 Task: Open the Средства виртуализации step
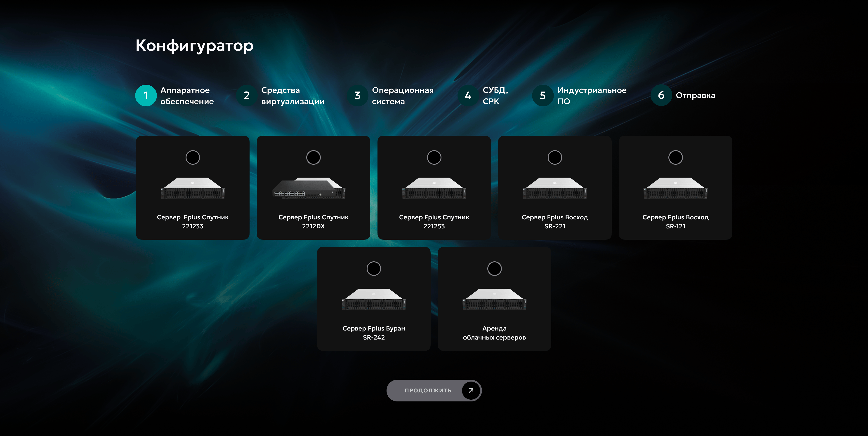292,96
